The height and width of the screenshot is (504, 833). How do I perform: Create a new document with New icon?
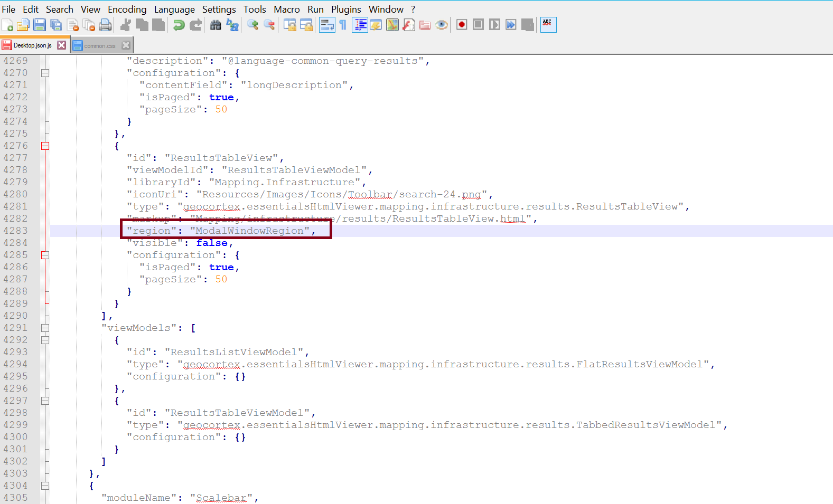pos(7,25)
